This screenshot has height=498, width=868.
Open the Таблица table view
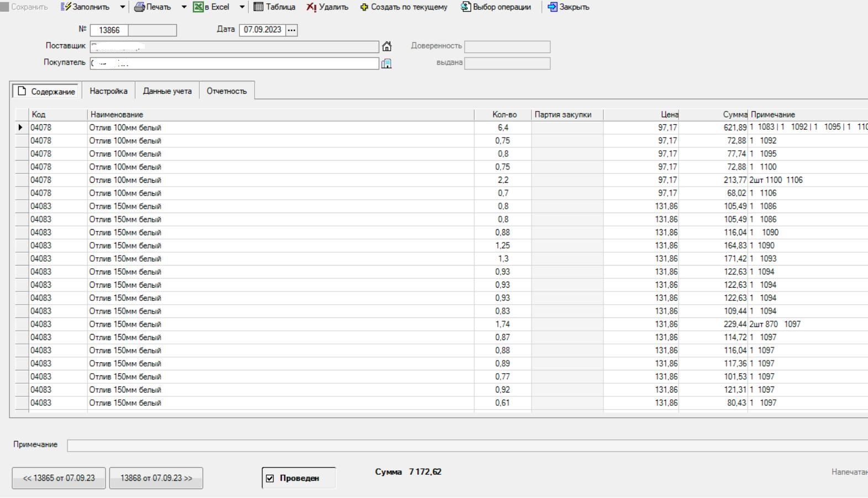258,7
